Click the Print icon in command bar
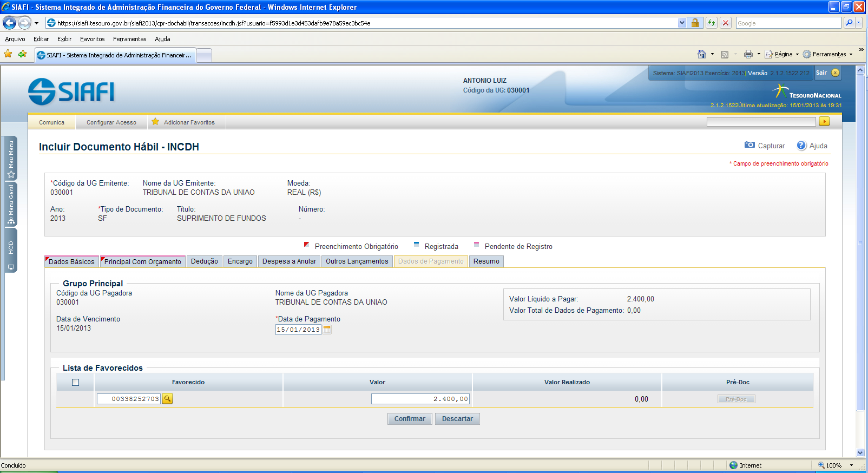 [x=748, y=54]
